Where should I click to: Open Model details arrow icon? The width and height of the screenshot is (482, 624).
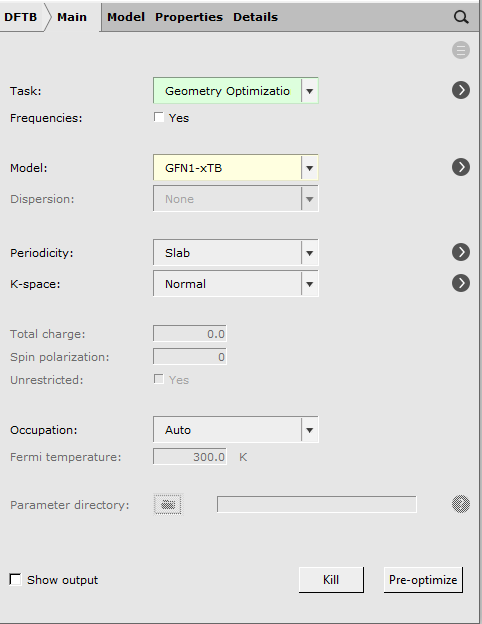click(461, 167)
